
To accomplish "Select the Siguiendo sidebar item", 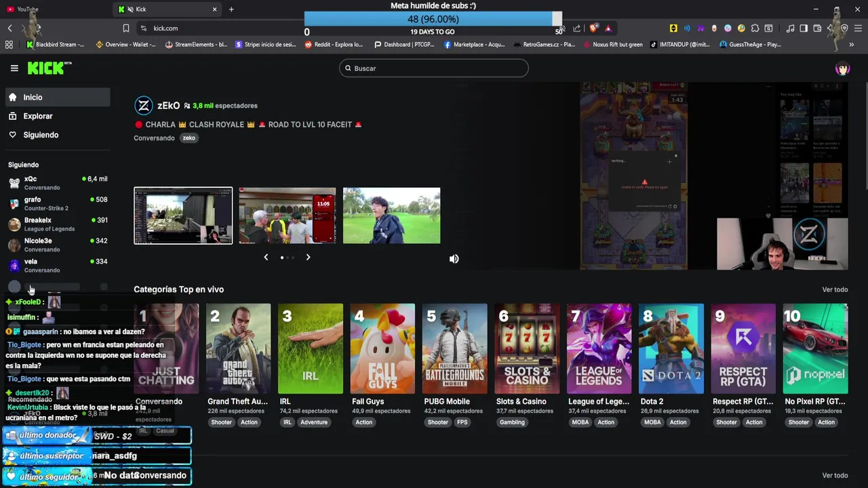I will [x=58, y=135].
